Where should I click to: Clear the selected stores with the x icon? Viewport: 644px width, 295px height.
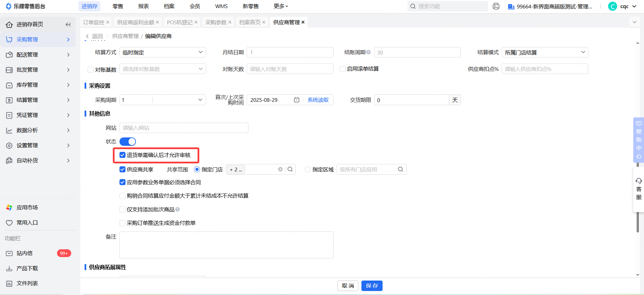(280, 170)
